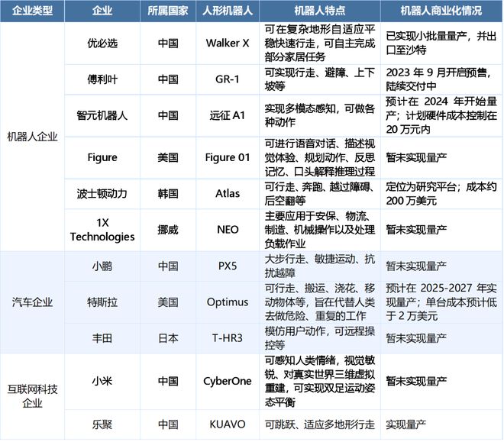Click the 预计在 2025-2027 年实现量产 cell
The width and height of the screenshot is (504, 442).
pos(441,302)
